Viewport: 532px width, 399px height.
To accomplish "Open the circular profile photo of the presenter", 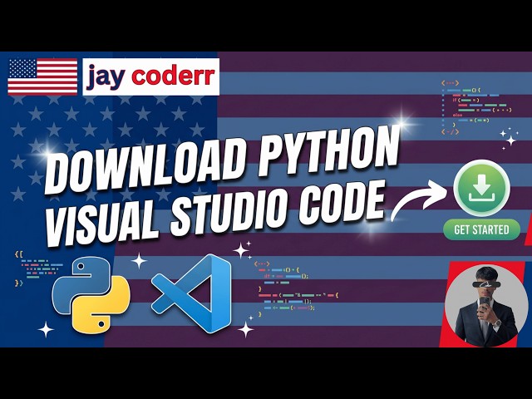I will tap(486, 304).
